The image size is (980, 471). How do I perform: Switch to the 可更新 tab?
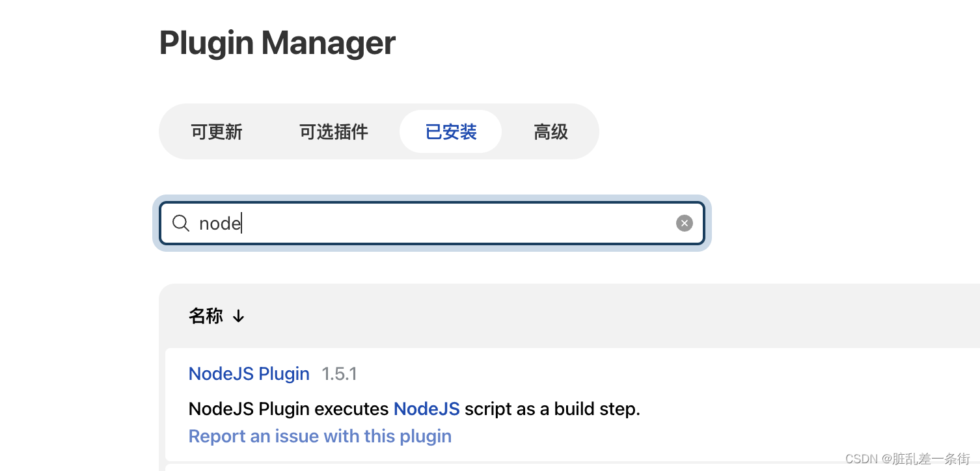[217, 132]
